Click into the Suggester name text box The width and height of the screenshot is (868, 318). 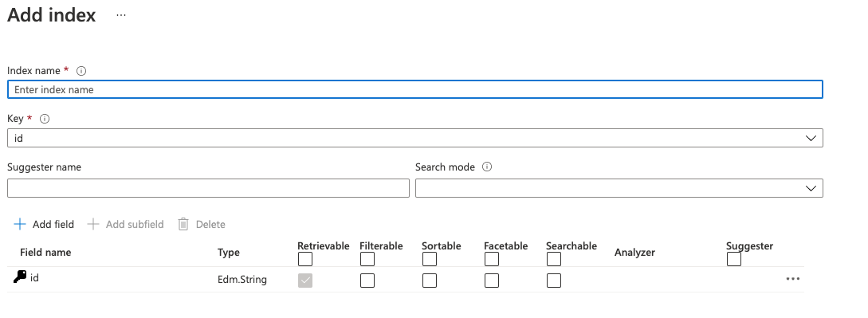tap(208, 188)
